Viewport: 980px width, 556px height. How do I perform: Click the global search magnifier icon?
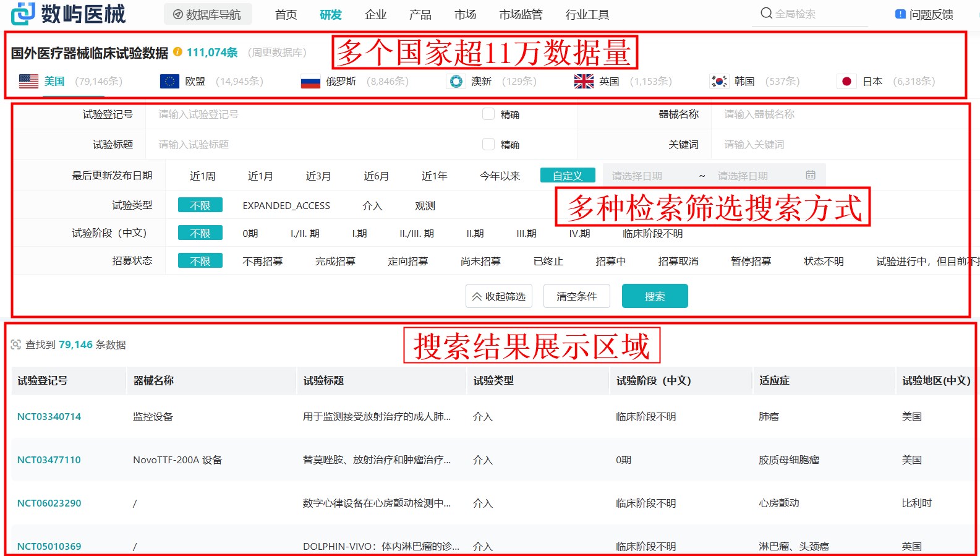pyautogui.click(x=766, y=14)
